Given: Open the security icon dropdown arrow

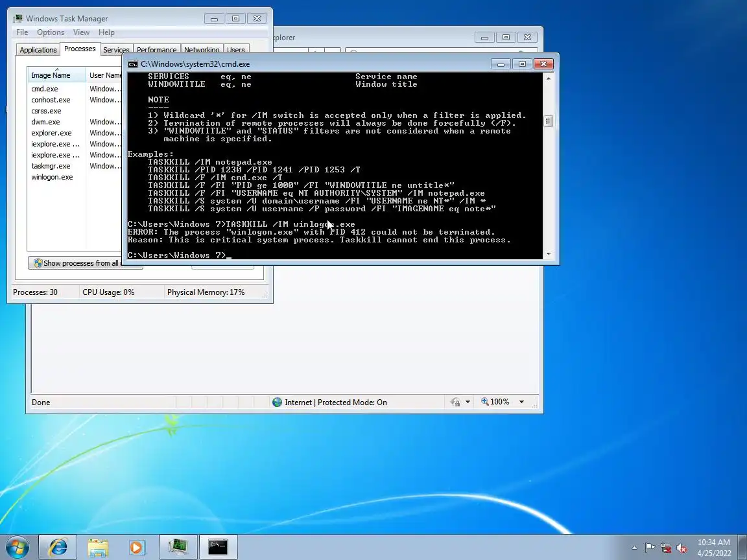Looking at the screenshot, I should [x=468, y=402].
